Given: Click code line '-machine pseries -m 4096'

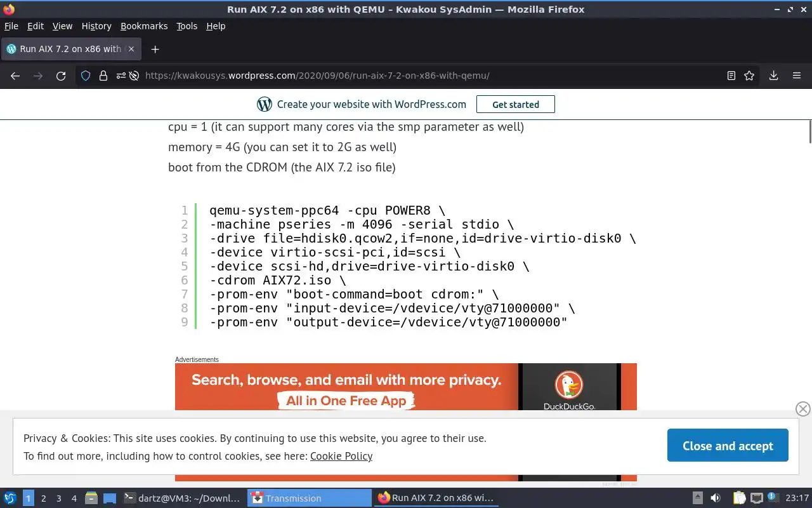Looking at the screenshot, I should coord(362,224).
